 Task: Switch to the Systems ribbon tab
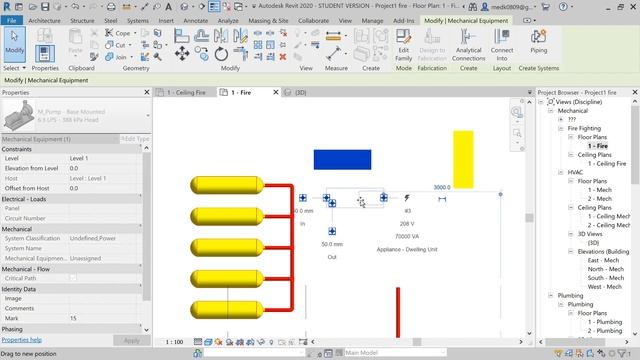click(138, 20)
